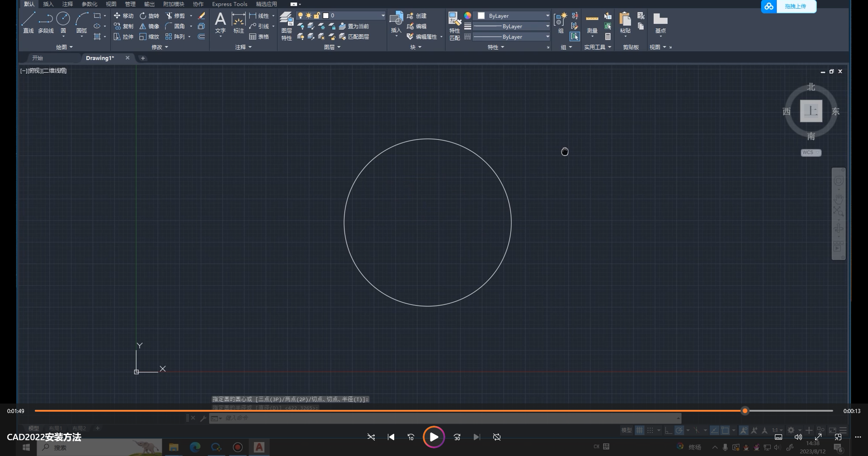Open the Express Tools ribbon tab
The image size is (868, 456).
pyautogui.click(x=229, y=4)
